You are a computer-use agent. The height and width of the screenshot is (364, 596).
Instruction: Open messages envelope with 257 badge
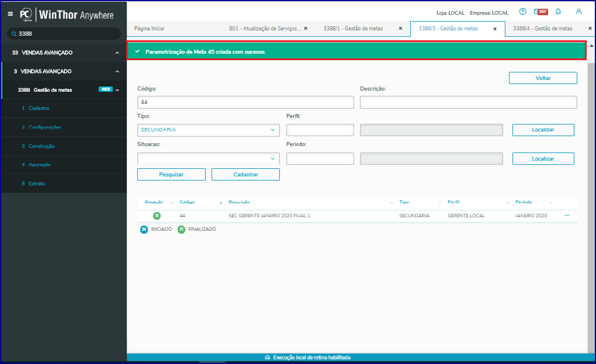click(x=540, y=12)
